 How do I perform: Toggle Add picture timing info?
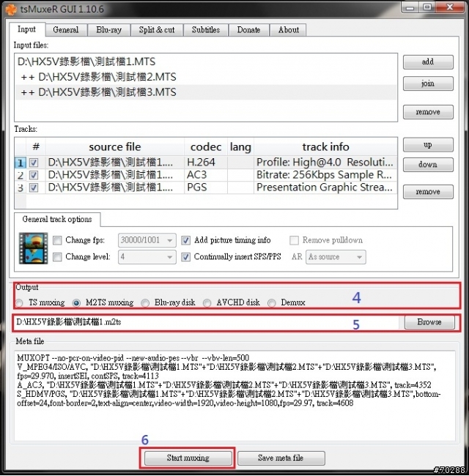(x=185, y=240)
